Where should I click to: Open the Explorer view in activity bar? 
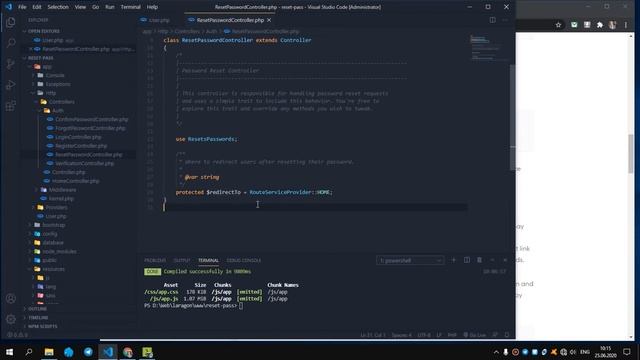click(11, 22)
